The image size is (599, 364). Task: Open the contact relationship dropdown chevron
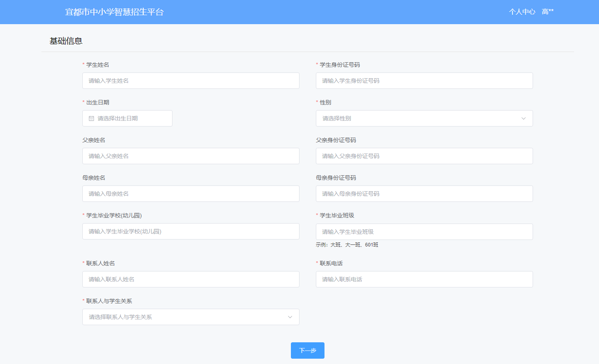(x=290, y=317)
